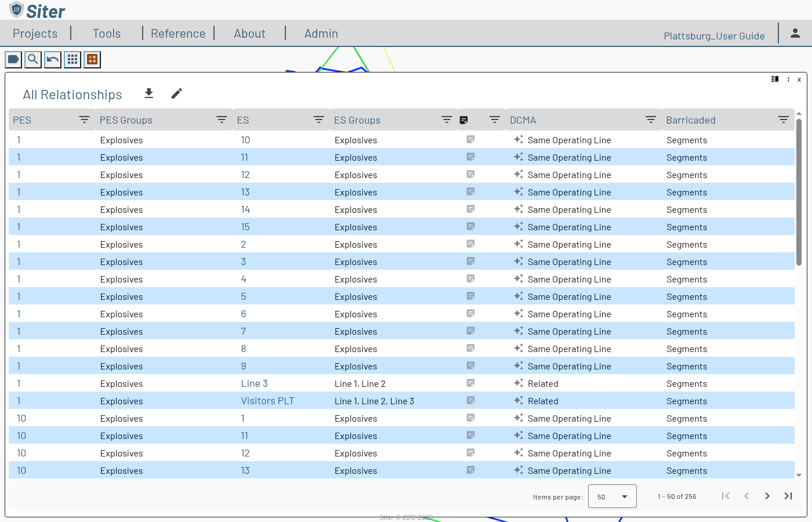Toggle panel column layout icon
The image size is (812, 522).
[775, 79]
